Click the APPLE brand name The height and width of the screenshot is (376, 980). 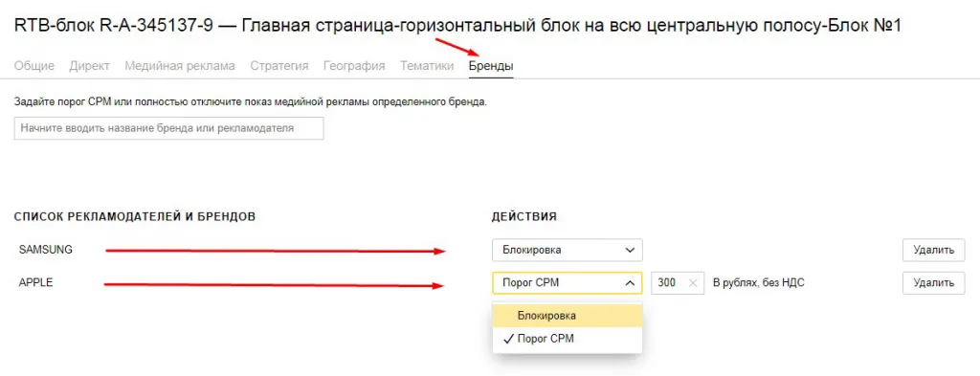(x=35, y=282)
